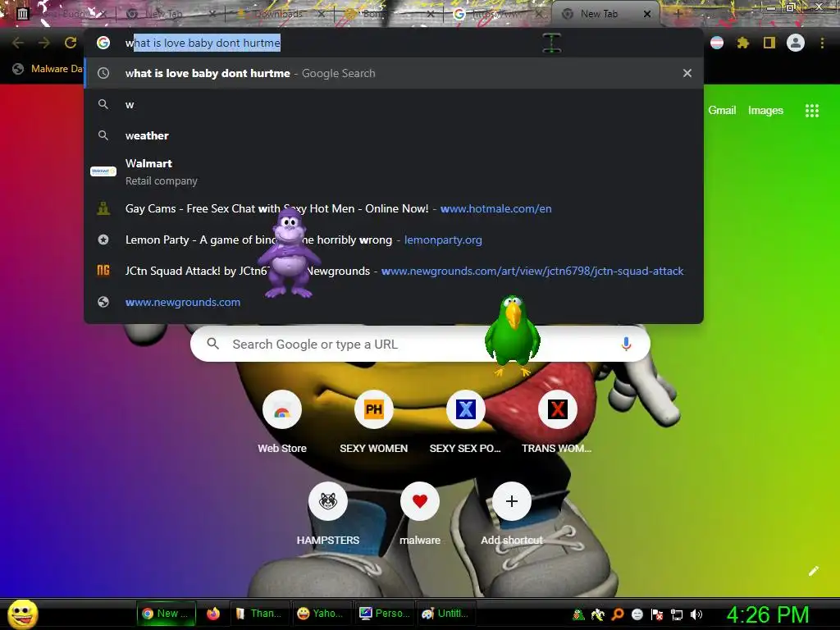The image size is (840, 630).
Task: Click the clock history icon in first suggestion
Action: (x=103, y=73)
